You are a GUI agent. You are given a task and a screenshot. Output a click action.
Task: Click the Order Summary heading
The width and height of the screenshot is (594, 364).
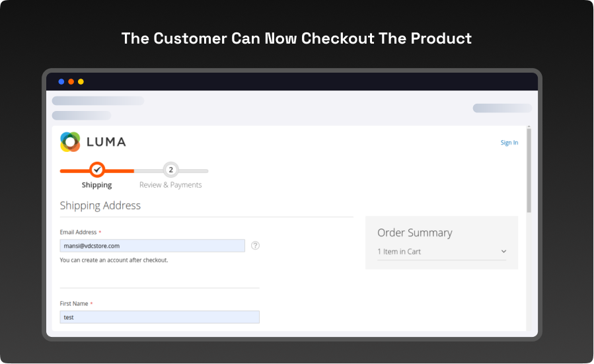pos(414,233)
